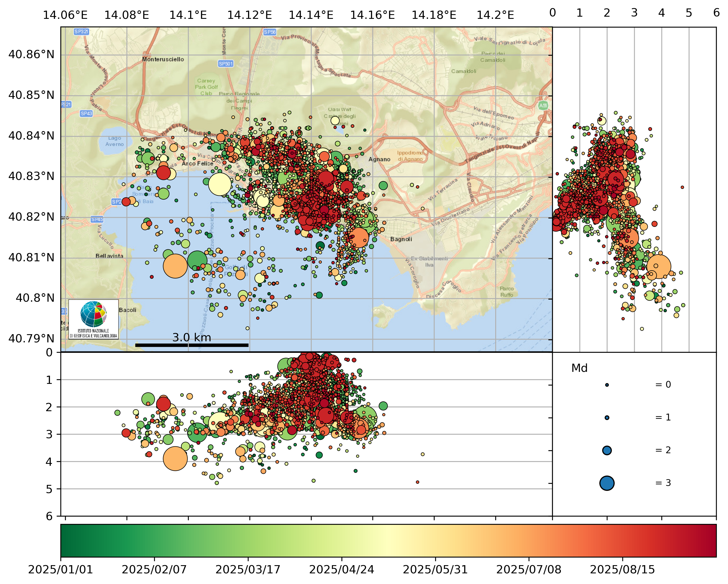This screenshot has height=584, width=728.
Task: Click the SP501 road shield icon
Action: click(226, 63)
